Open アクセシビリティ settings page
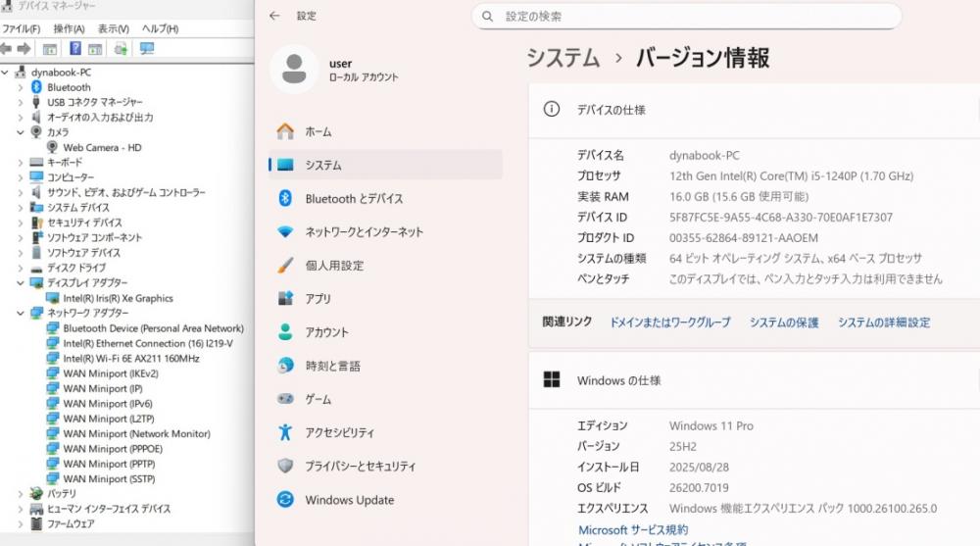 [x=385, y=433]
